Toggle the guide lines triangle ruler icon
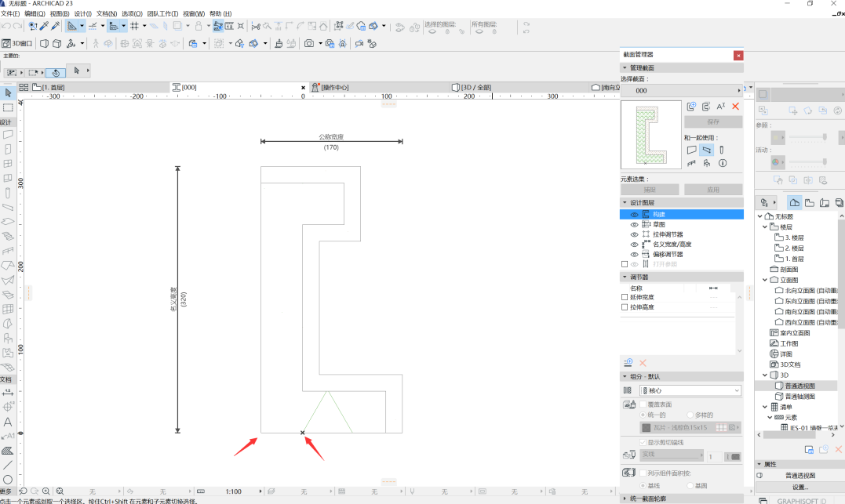The width and height of the screenshot is (845, 504). point(71,26)
